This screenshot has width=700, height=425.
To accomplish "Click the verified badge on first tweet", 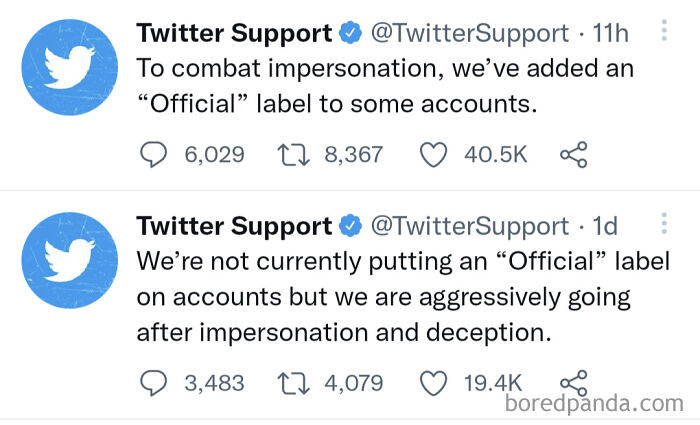I will pyautogui.click(x=350, y=33).
